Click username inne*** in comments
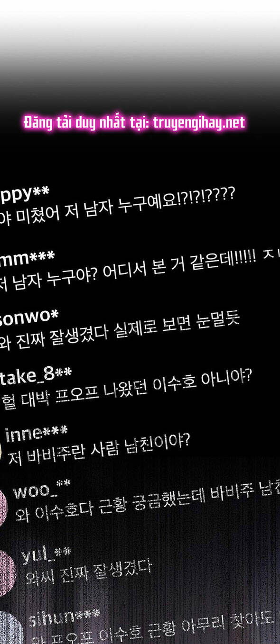280x644 pixels. pyautogui.click(x=37, y=432)
